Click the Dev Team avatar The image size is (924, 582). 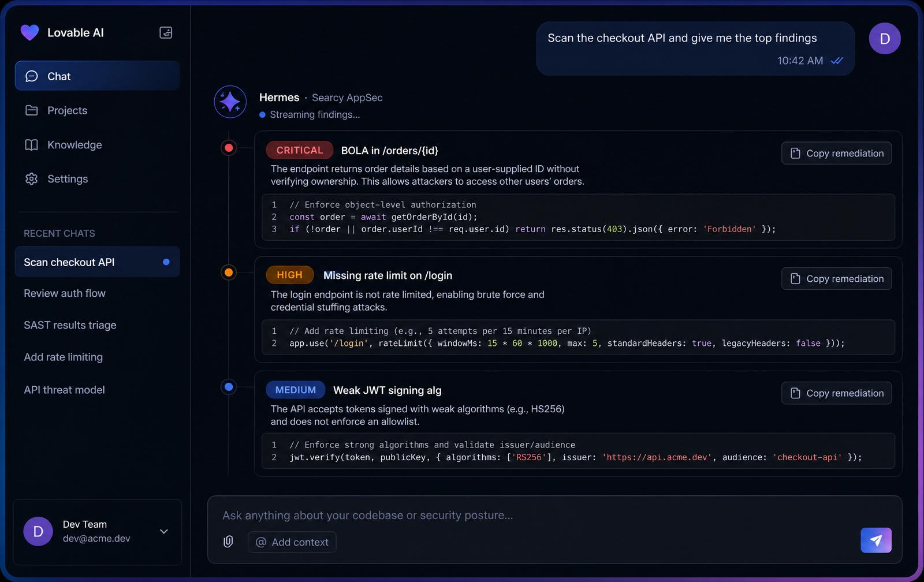38,531
